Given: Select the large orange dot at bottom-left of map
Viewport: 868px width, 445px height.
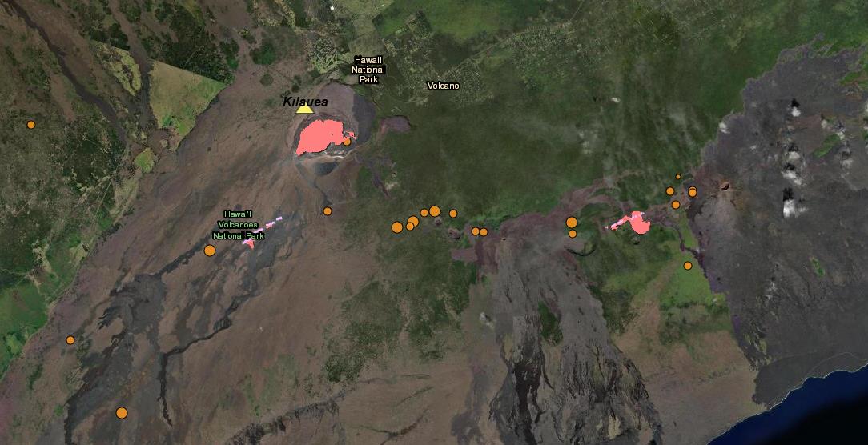Looking at the screenshot, I should tap(122, 413).
